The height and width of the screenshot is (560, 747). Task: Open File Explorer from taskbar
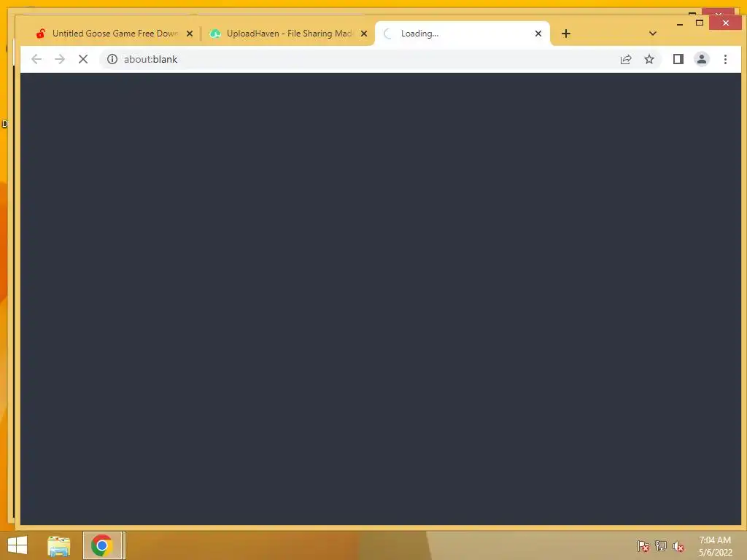click(x=59, y=546)
